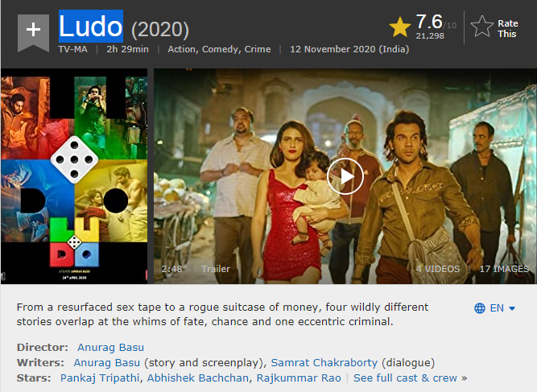Open Rajkummar Rao profile link
Viewport: 537px width, 392px height.
click(299, 378)
